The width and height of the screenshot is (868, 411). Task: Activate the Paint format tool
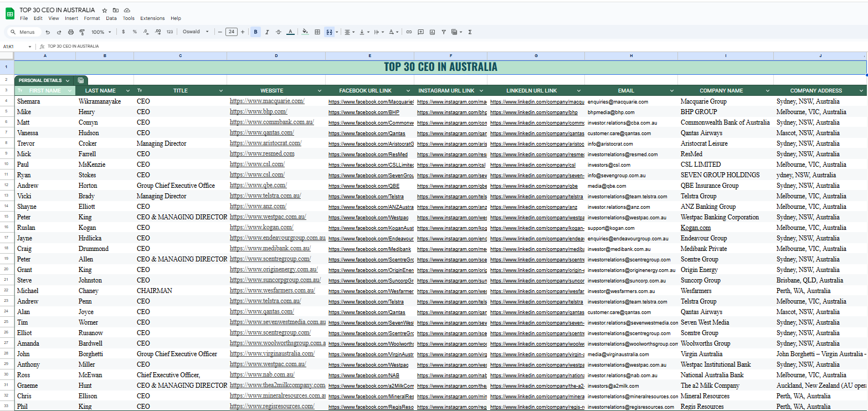82,32
